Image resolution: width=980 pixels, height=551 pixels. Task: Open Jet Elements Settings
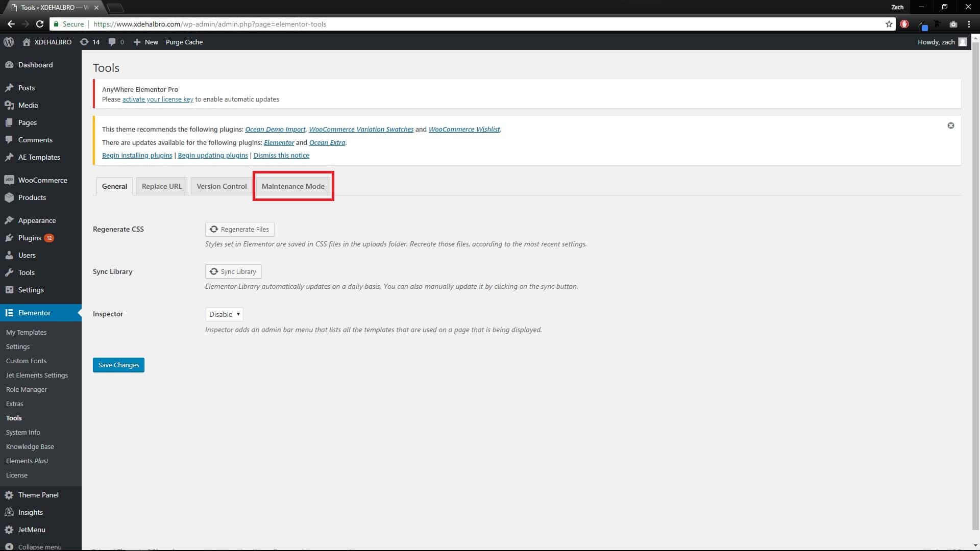pyautogui.click(x=37, y=375)
